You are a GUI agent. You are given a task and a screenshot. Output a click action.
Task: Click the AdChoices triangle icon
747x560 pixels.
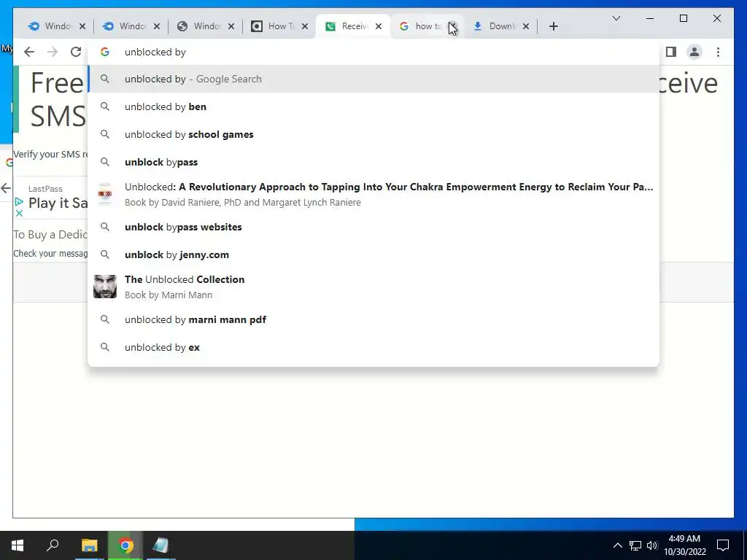point(19,201)
